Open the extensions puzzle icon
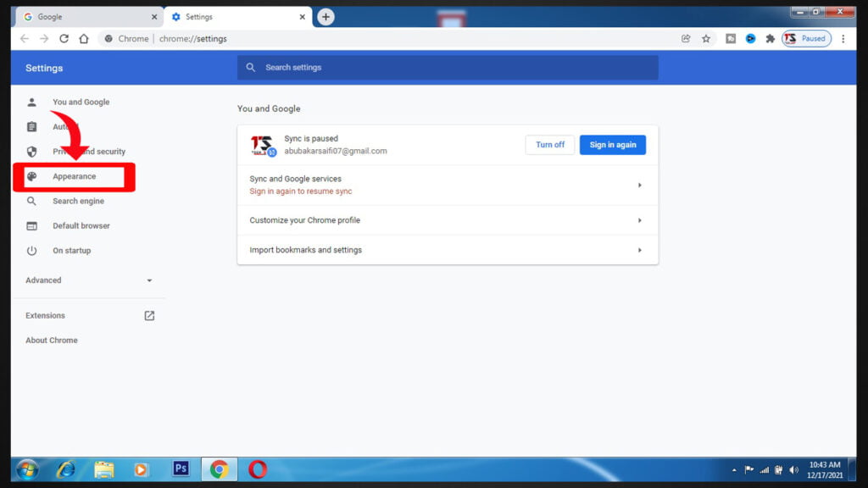This screenshot has width=868, height=488. pos(770,39)
